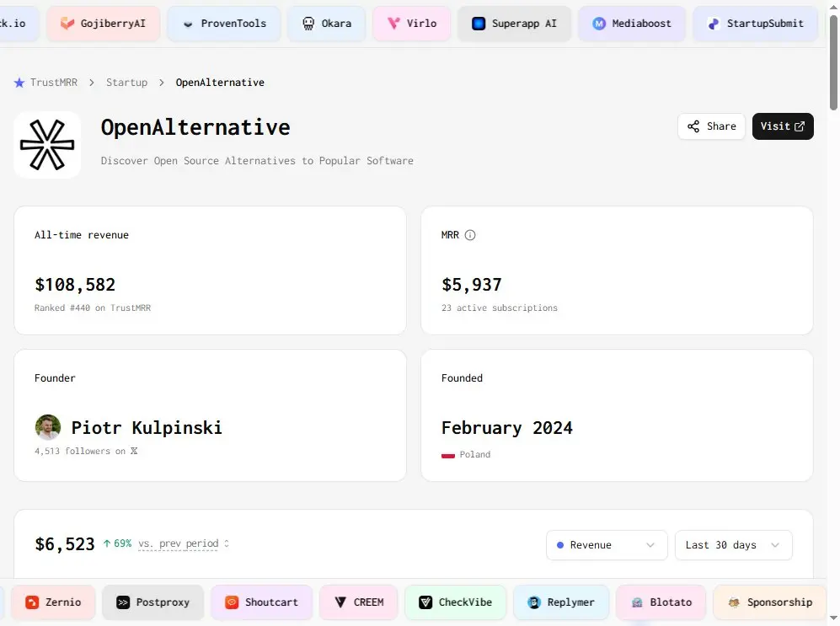Click the Zernio logo icon
The width and height of the screenshot is (840, 626).
pos(32,602)
